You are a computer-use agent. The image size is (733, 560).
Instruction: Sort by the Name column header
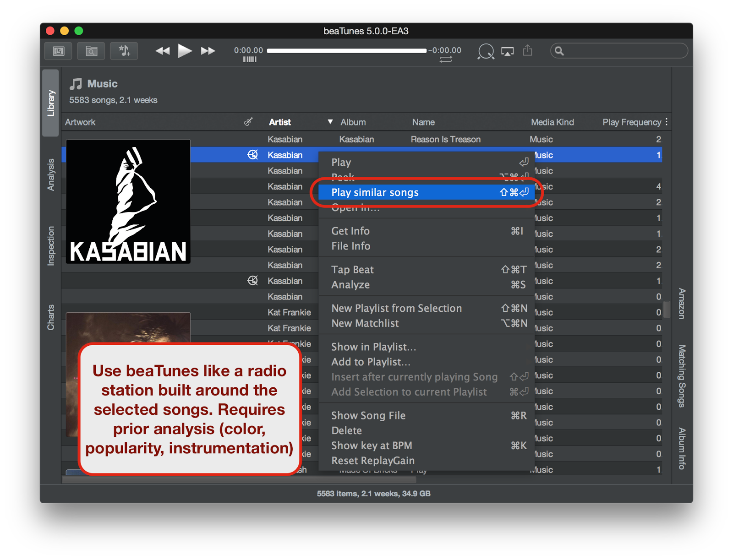coord(423,122)
